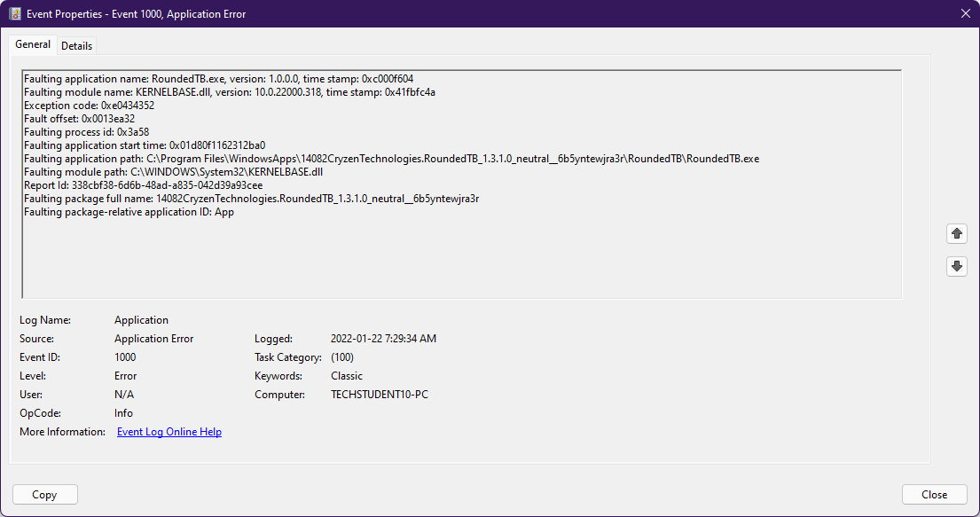The height and width of the screenshot is (517, 980).
Task: Click the Computer value 'TECHSTUDENT10-PC'
Action: tap(380, 396)
